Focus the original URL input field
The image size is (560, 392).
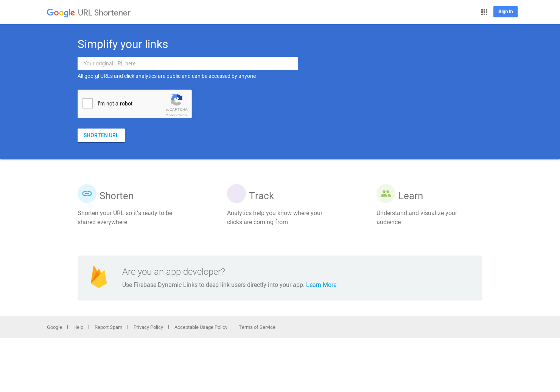tap(188, 64)
